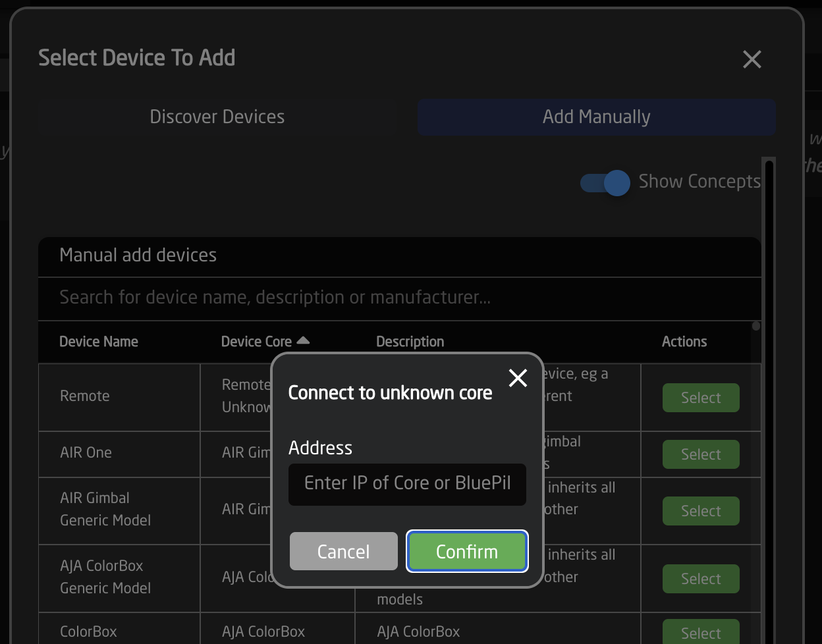Viewport: 822px width, 644px height.
Task: Sort by the Device Core arrow
Action: (303, 340)
